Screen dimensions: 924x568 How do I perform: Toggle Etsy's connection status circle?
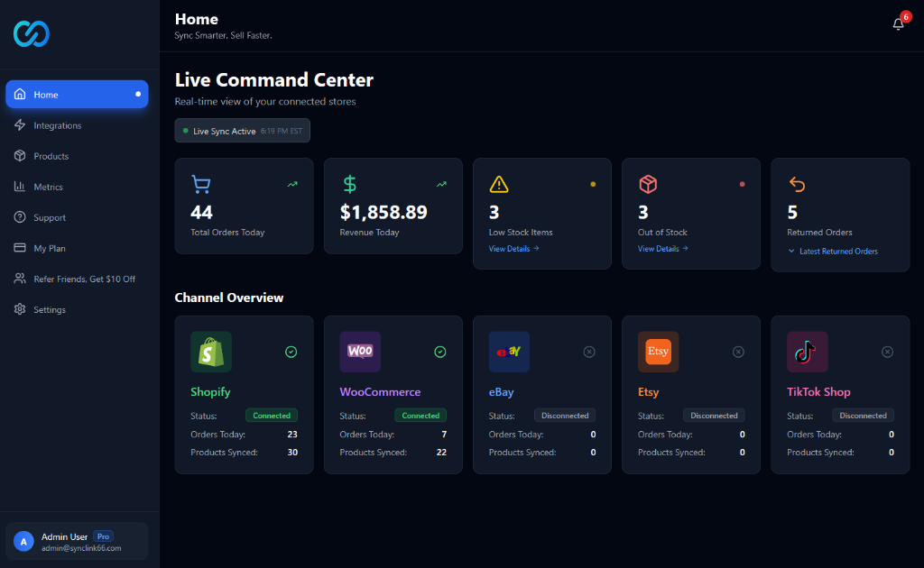[x=738, y=352]
